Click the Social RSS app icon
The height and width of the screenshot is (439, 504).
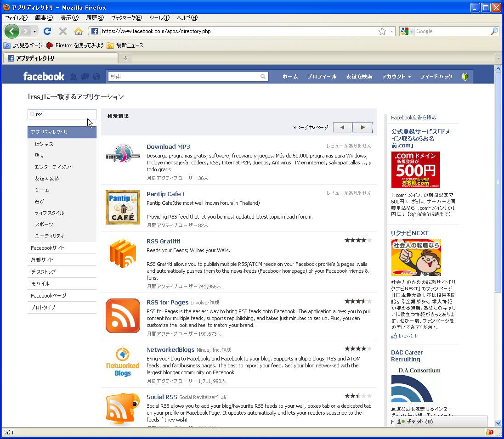click(123, 408)
